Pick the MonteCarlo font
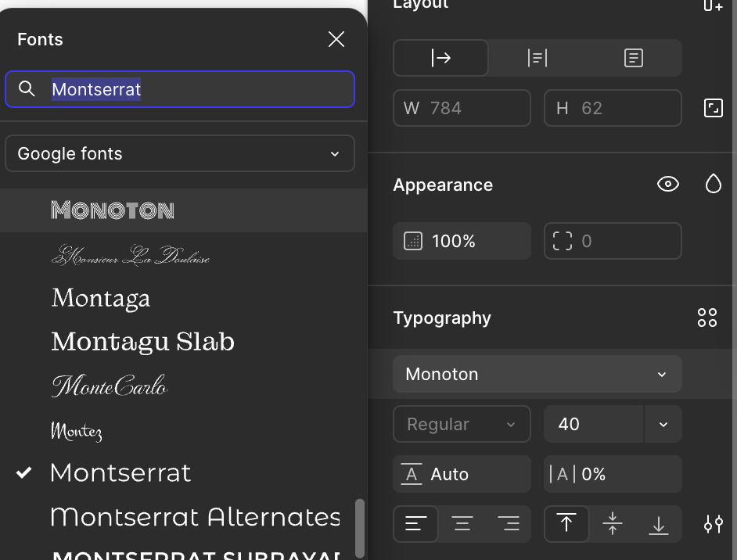 [183, 386]
